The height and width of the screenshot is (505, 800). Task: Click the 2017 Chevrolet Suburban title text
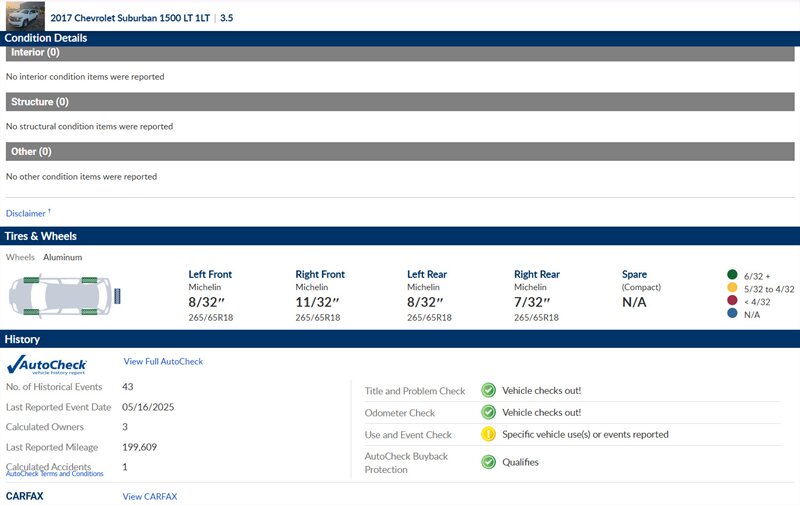131,18
